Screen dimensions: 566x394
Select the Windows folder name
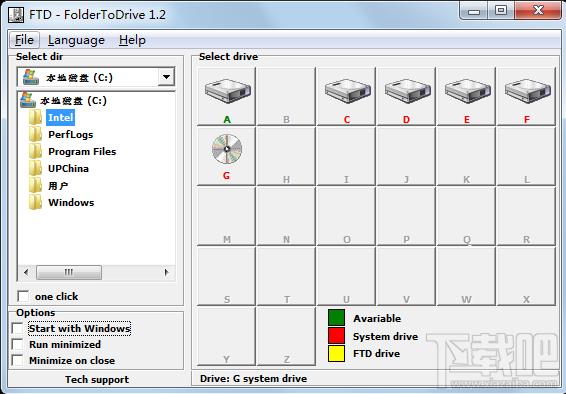71,202
